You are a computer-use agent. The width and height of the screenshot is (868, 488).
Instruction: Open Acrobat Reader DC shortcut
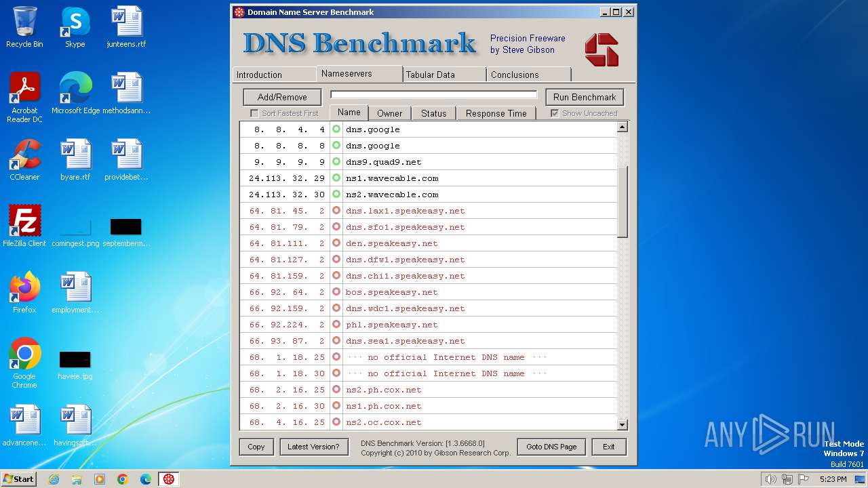tap(24, 98)
